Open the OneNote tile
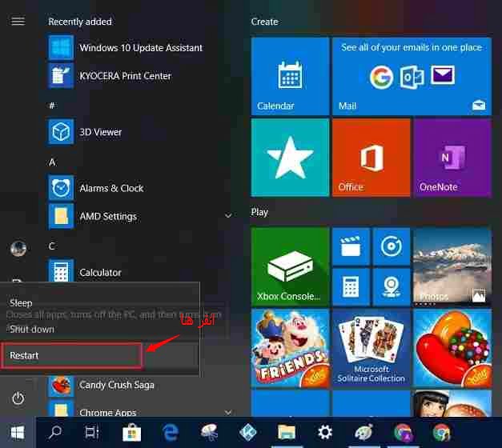Screen dimensions: 502x448 452,158
